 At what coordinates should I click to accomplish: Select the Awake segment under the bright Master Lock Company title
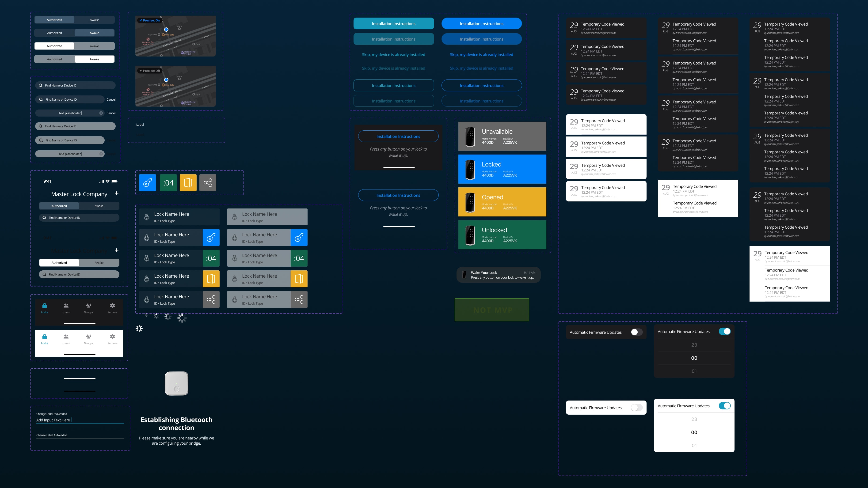click(x=99, y=206)
